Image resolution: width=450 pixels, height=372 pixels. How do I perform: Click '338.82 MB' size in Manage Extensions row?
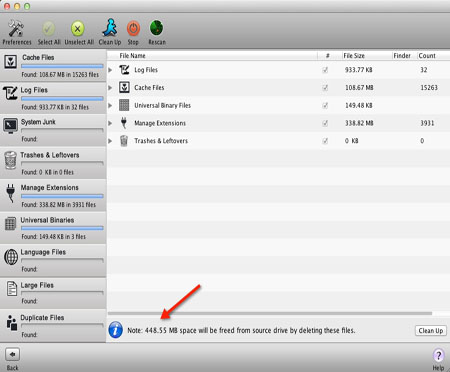pos(359,123)
